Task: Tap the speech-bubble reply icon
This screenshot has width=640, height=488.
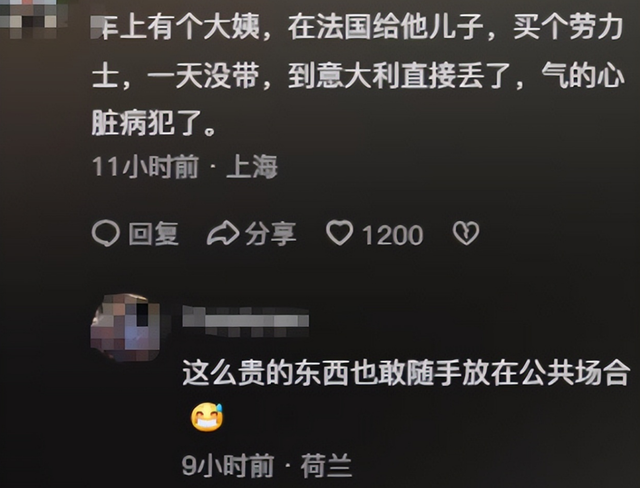Action: pyautogui.click(x=106, y=233)
